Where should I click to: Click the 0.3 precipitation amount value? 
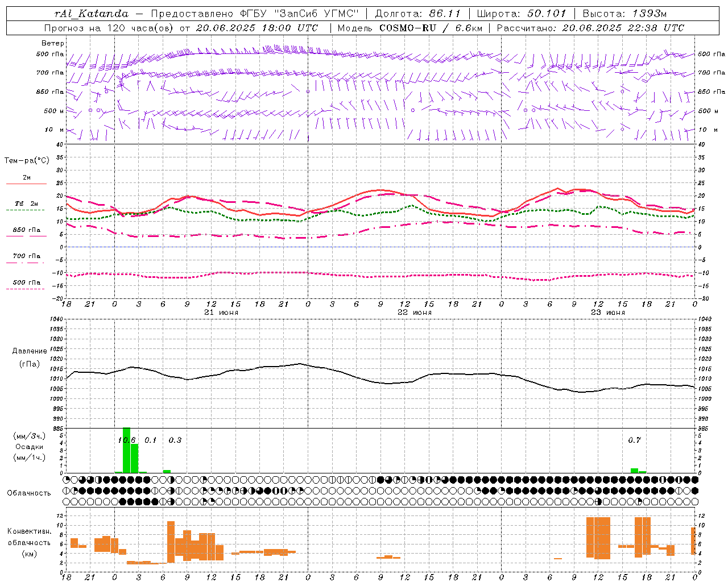[x=175, y=440]
